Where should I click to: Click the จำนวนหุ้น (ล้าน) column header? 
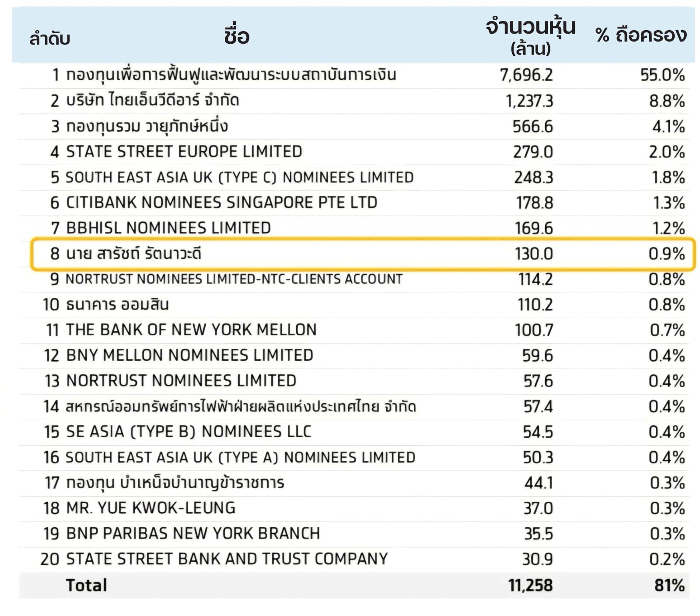coord(530,36)
